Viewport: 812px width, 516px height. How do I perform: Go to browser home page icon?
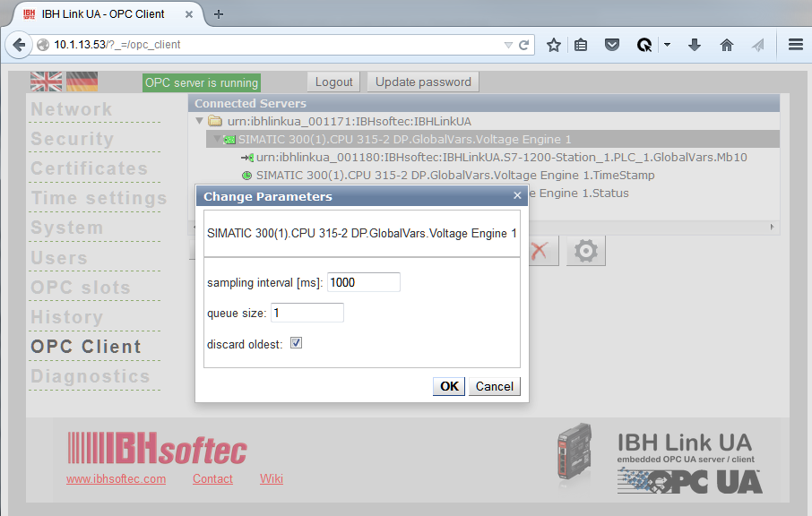point(726,45)
